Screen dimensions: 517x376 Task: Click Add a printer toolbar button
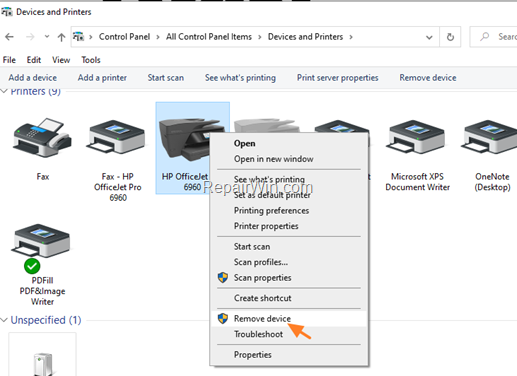click(102, 78)
